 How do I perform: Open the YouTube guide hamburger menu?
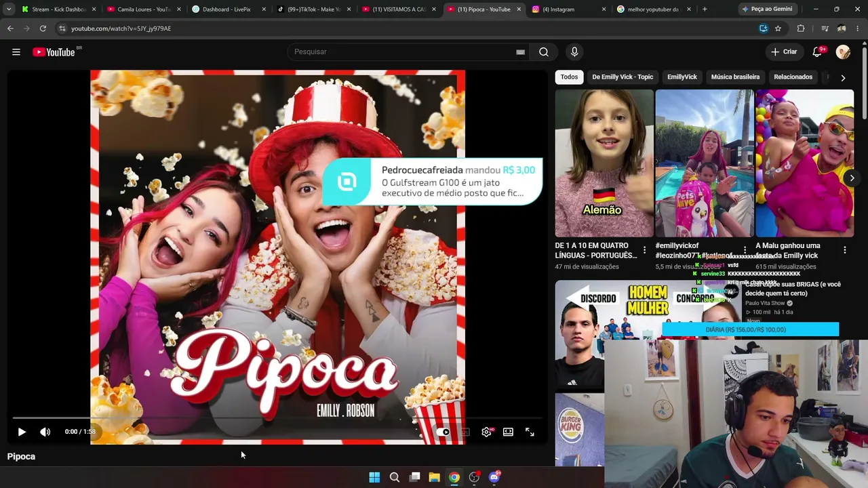pos(16,52)
